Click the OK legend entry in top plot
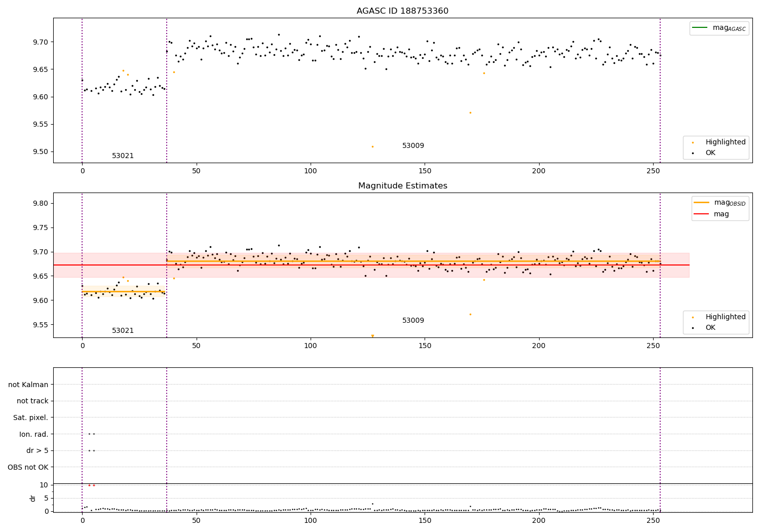This screenshot has height=532, width=760. point(704,153)
